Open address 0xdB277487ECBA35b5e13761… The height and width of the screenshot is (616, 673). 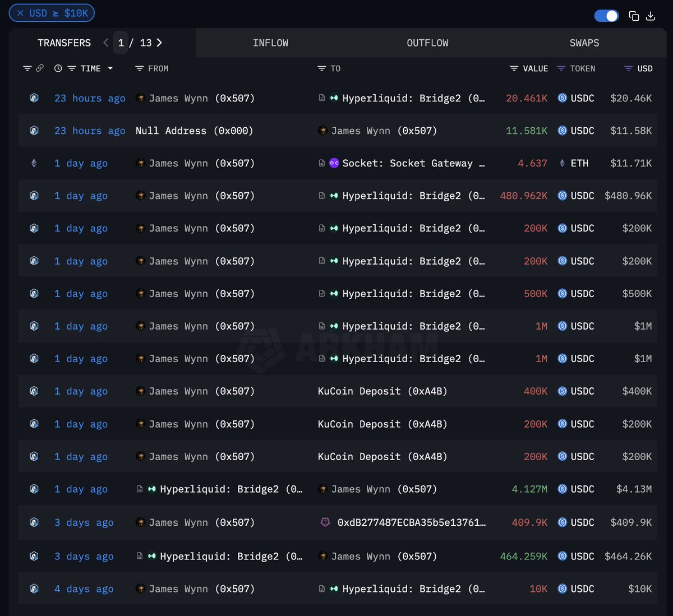(412, 522)
